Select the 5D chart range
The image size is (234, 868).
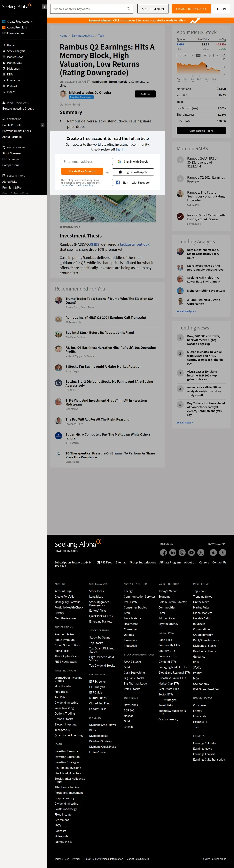pyautogui.click(x=185, y=55)
